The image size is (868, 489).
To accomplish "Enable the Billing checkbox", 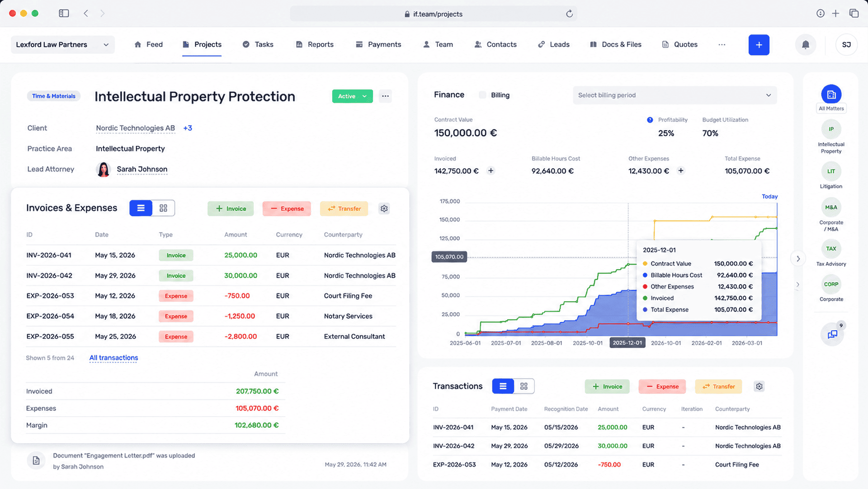I will (x=482, y=95).
